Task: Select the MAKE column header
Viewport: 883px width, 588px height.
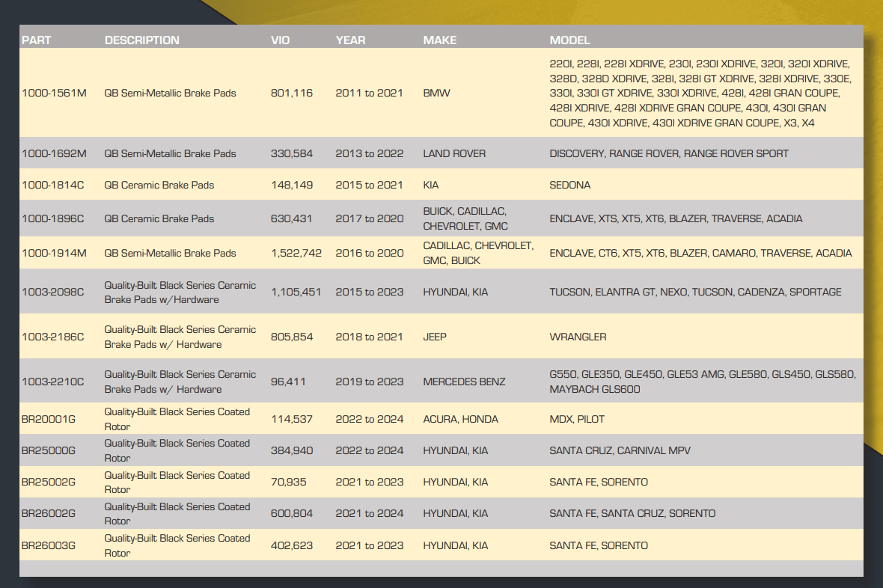Action: click(x=440, y=40)
